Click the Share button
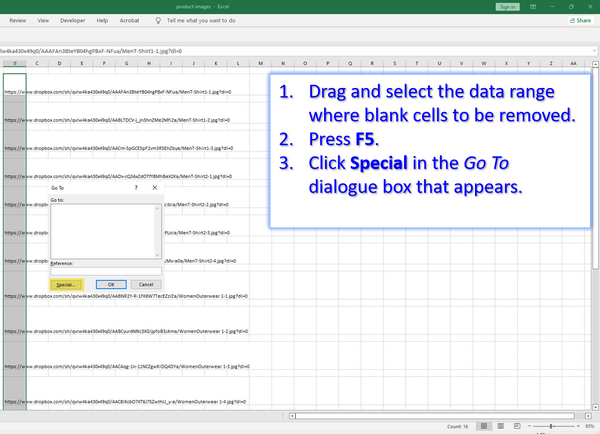600x434 pixels. point(580,19)
